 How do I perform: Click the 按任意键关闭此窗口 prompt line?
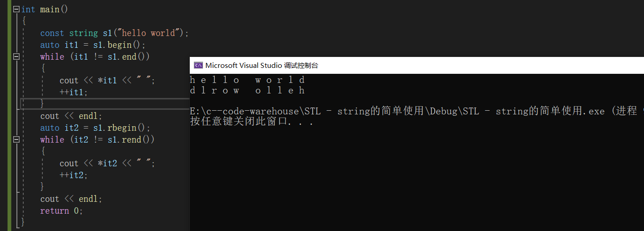coord(252,122)
